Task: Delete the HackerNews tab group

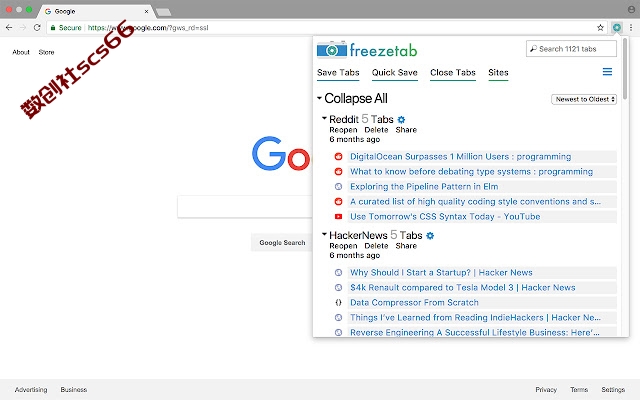Action: 376,246
